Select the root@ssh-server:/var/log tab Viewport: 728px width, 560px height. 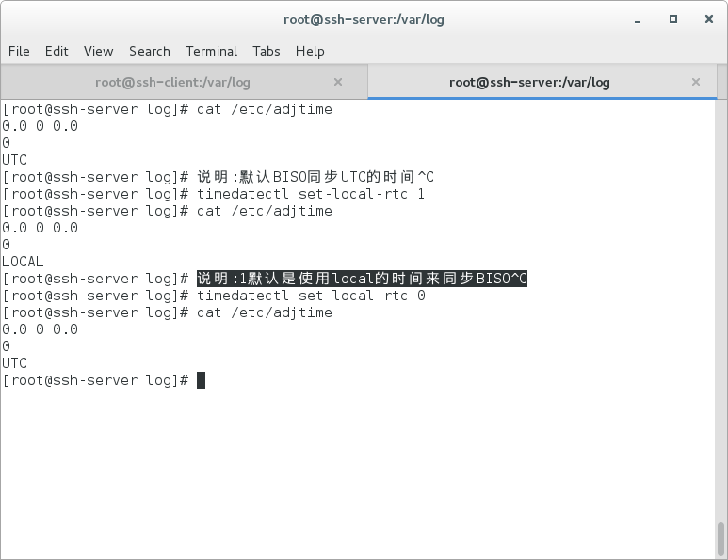(542, 82)
